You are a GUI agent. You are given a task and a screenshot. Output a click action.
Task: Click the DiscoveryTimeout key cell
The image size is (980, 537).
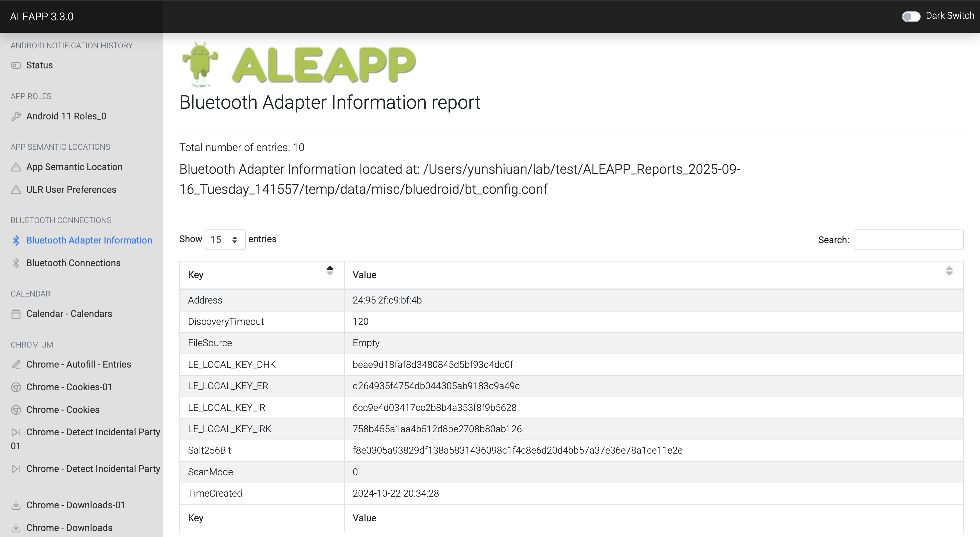coord(262,322)
